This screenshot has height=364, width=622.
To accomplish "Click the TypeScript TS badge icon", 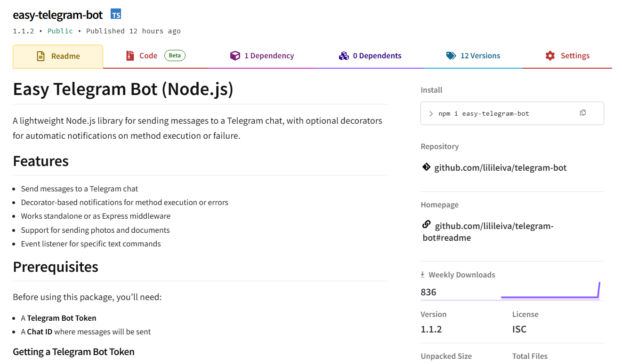I will [116, 15].
